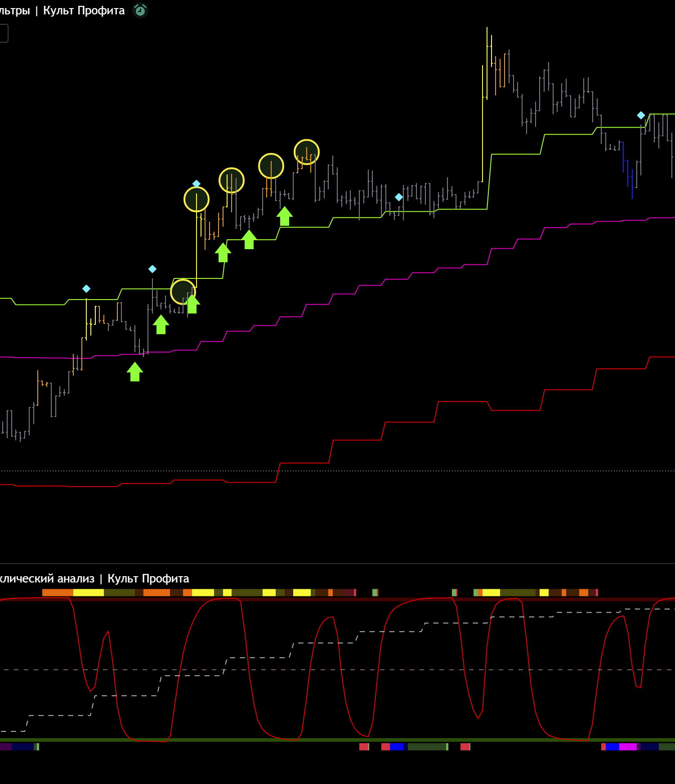Click the first orange segment in top color bar
This screenshot has height=784, width=675.
[58, 593]
